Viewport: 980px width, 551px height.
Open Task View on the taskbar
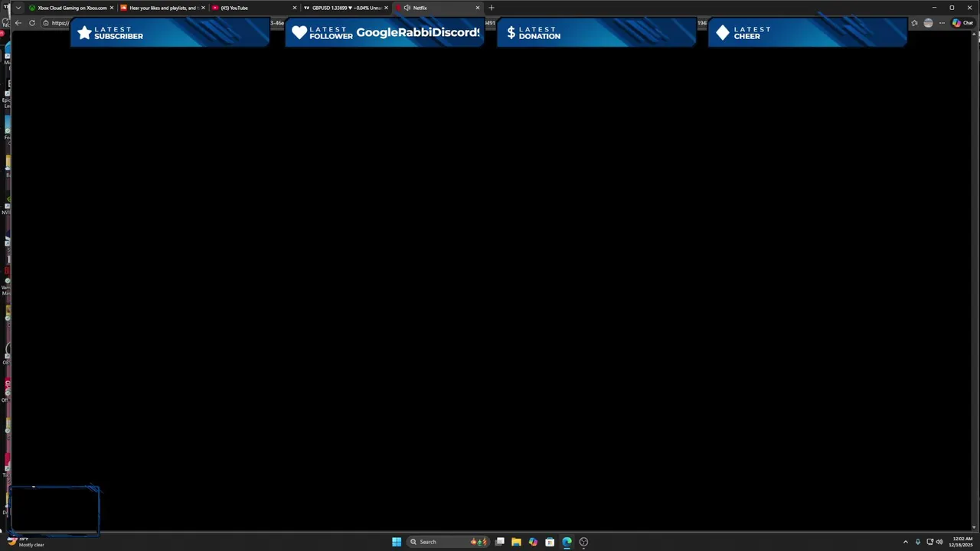pos(500,542)
